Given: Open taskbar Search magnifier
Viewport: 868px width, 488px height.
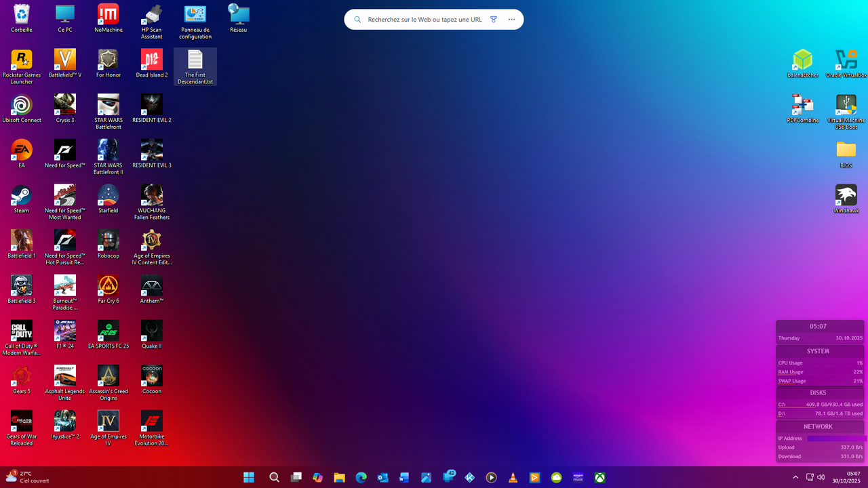Looking at the screenshot, I should pos(274,478).
